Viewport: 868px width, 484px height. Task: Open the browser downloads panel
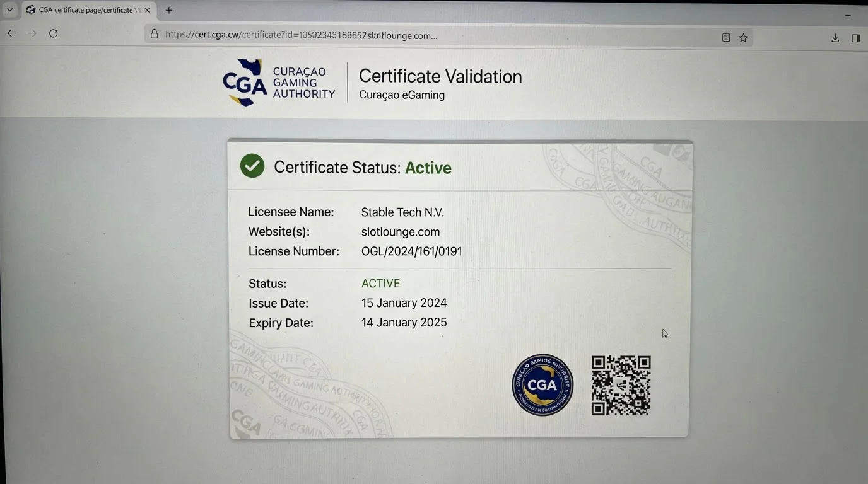tap(835, 38)
